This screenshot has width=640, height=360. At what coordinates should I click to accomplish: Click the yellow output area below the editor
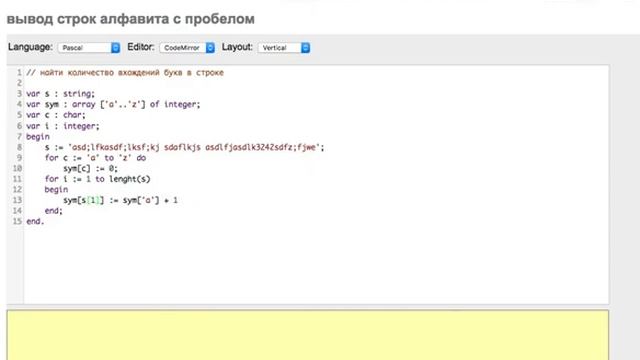308,335
